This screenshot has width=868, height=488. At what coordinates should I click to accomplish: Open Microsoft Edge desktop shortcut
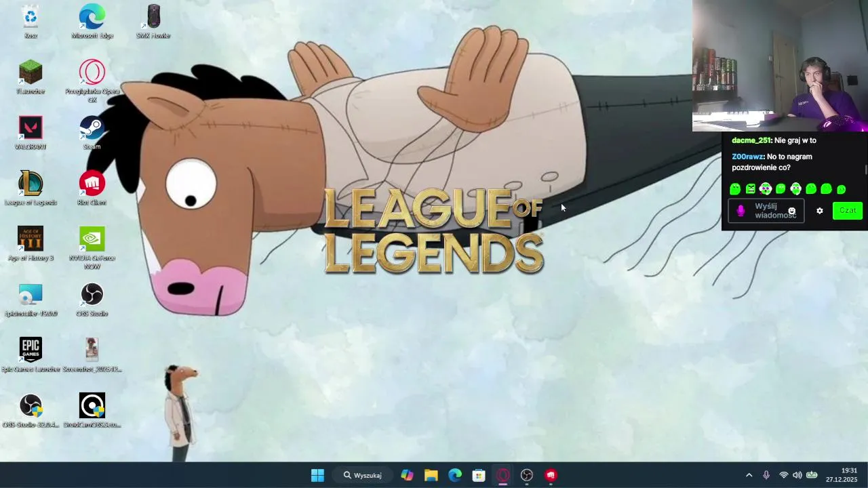(x=92, y=22)
